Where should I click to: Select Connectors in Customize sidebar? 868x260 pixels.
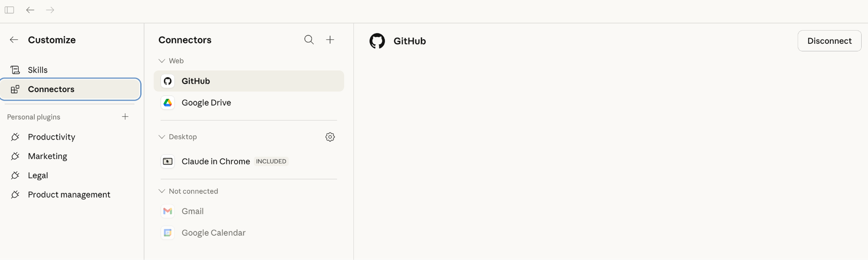51,89
